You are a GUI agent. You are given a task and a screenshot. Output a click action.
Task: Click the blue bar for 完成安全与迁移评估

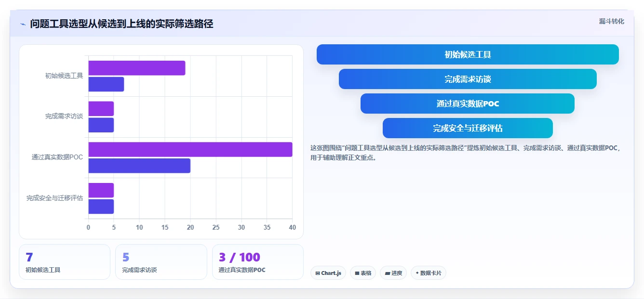pos(101,207)
